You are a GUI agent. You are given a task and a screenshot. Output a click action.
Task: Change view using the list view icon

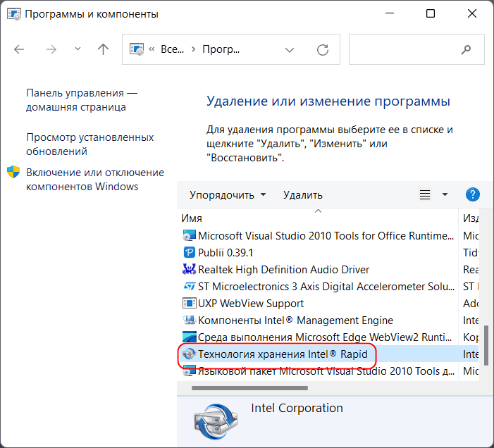(x=425, y=194)
